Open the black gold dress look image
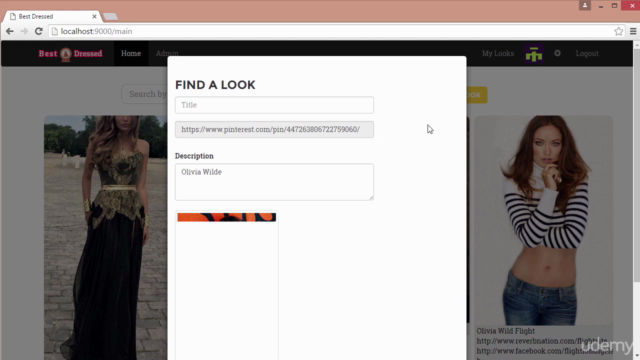640x360 pixels. pos(105,238)
